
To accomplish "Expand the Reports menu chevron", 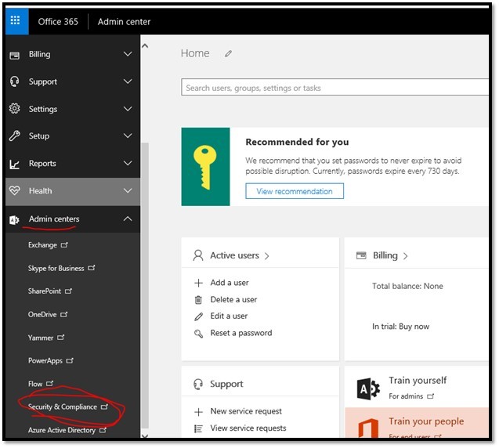I will pyautogui.click(x=128, y=164).
